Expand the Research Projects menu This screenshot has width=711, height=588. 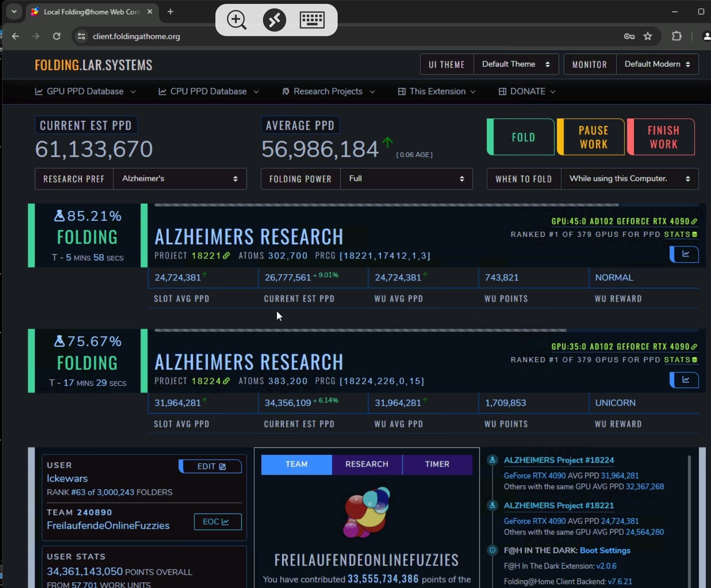point(328,91)
